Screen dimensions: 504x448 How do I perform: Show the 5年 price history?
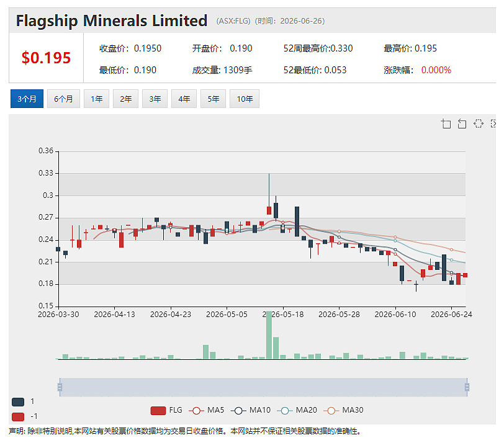pyautogui.click(x=213, y=99)
